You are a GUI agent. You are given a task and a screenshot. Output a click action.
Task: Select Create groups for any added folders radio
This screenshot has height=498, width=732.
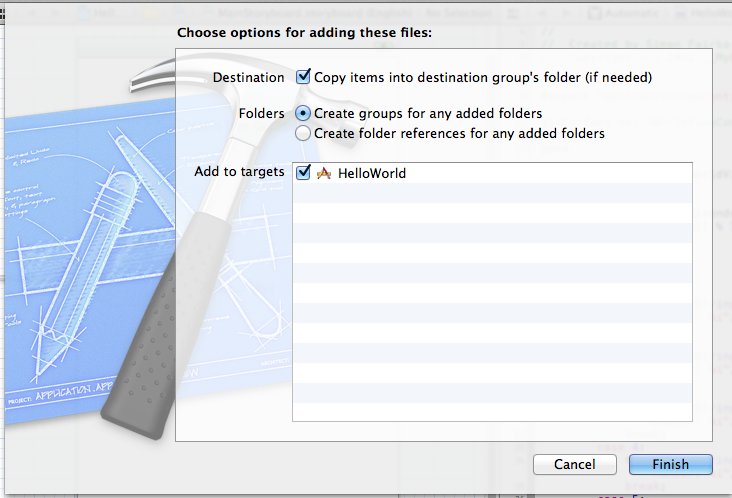[303, 113]
